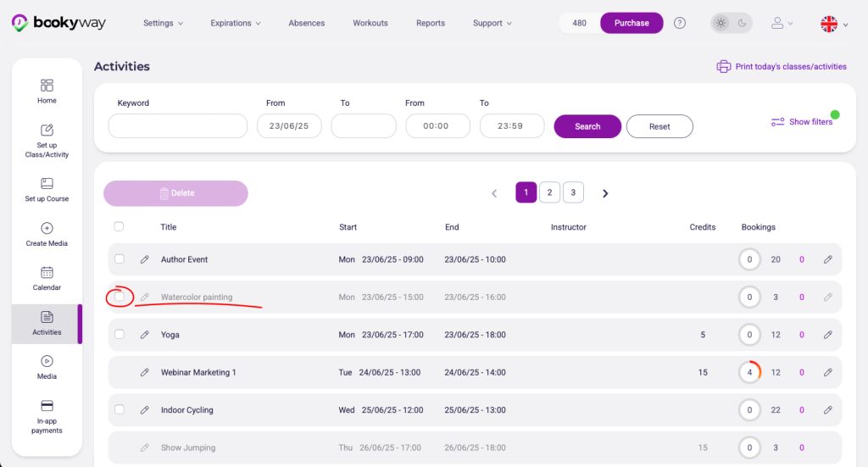Select all activities with header checkbox

coord(119,226)
